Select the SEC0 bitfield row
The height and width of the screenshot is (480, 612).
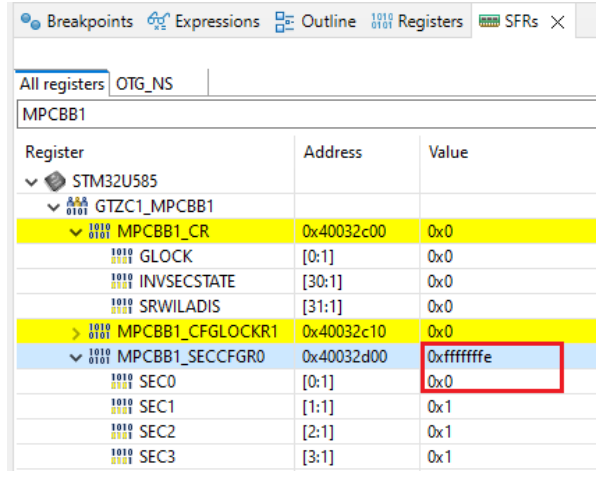[x=306, y=382]
